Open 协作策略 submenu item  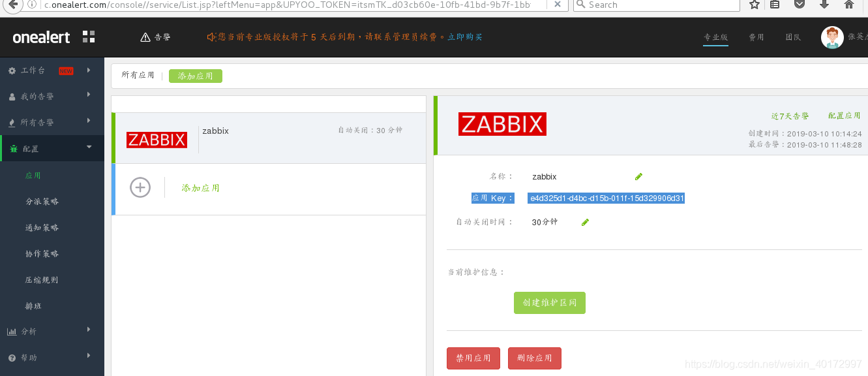point(42,254)
